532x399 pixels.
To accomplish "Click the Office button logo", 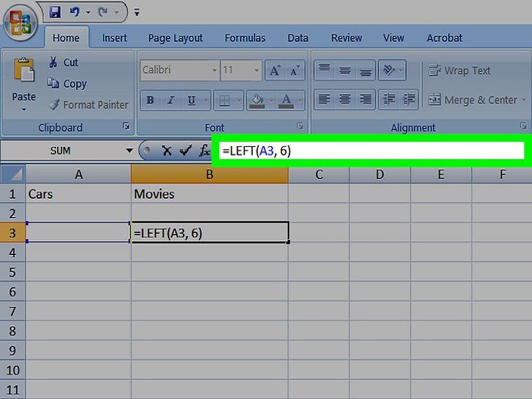I will click(20, 23).
